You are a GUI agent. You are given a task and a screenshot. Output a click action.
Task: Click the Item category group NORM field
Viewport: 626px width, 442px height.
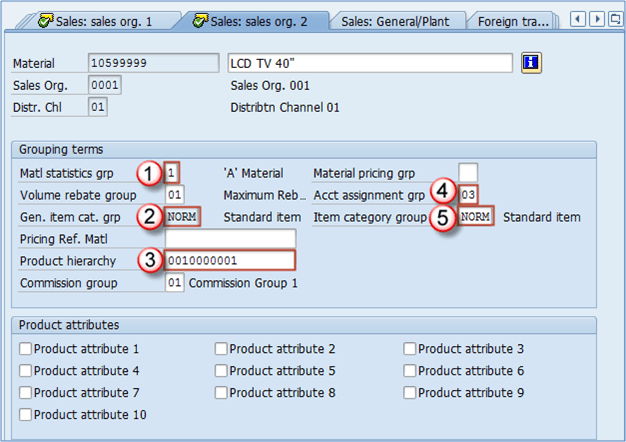[x=476, y=217]
